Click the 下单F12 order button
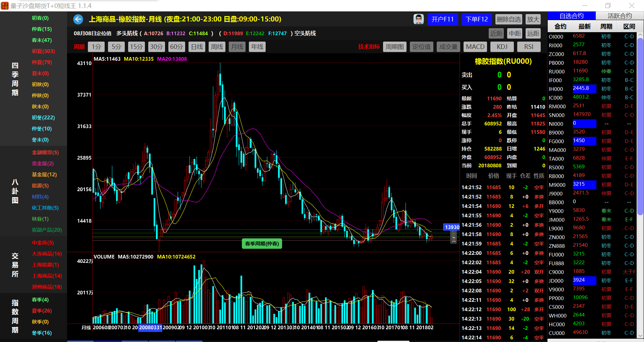This screenshot has height=342, width=644. tap(477, 19)
